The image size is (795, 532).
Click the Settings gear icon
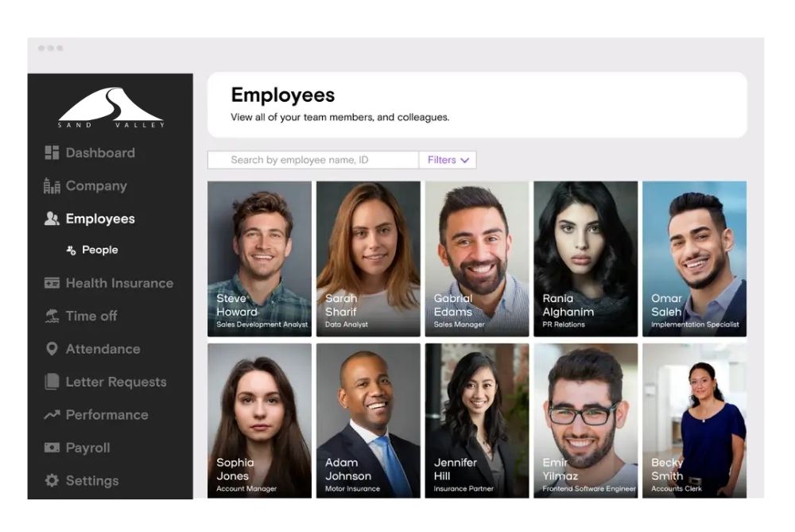coord(52,480)
